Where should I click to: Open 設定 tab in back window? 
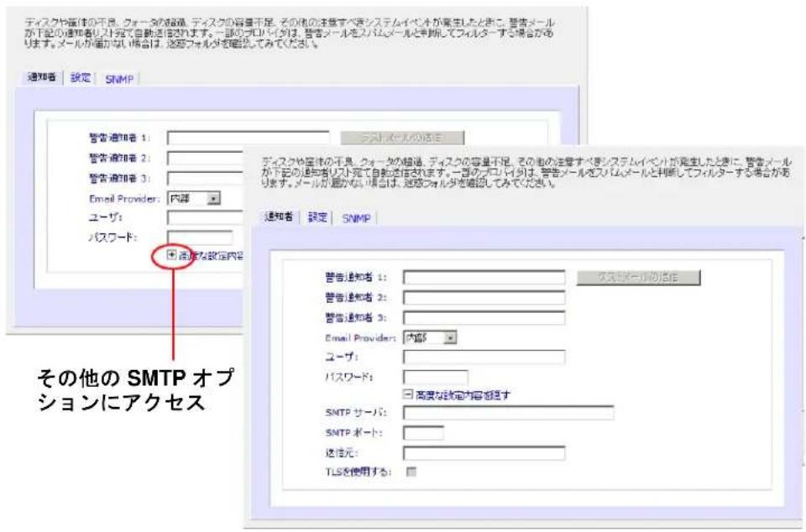pos(81,78)
